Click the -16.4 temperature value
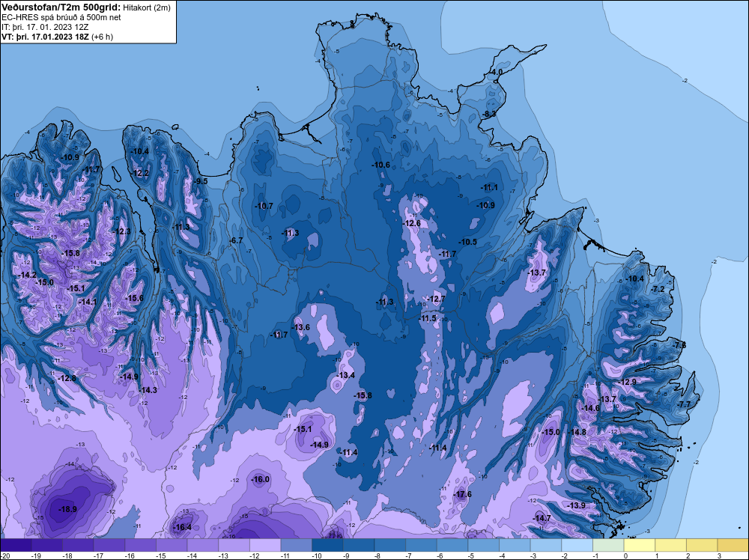The width and height of the screenshot is (749, 560). (182, 527)
